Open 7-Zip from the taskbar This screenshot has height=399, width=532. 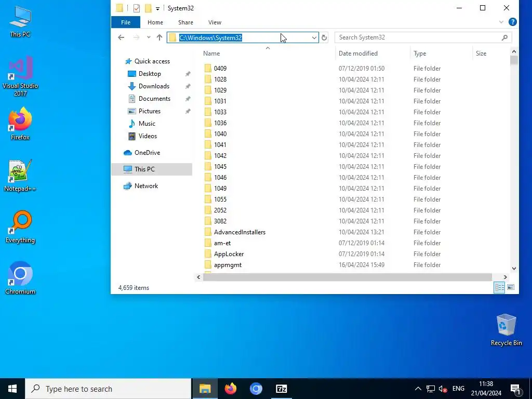point(282,389)
